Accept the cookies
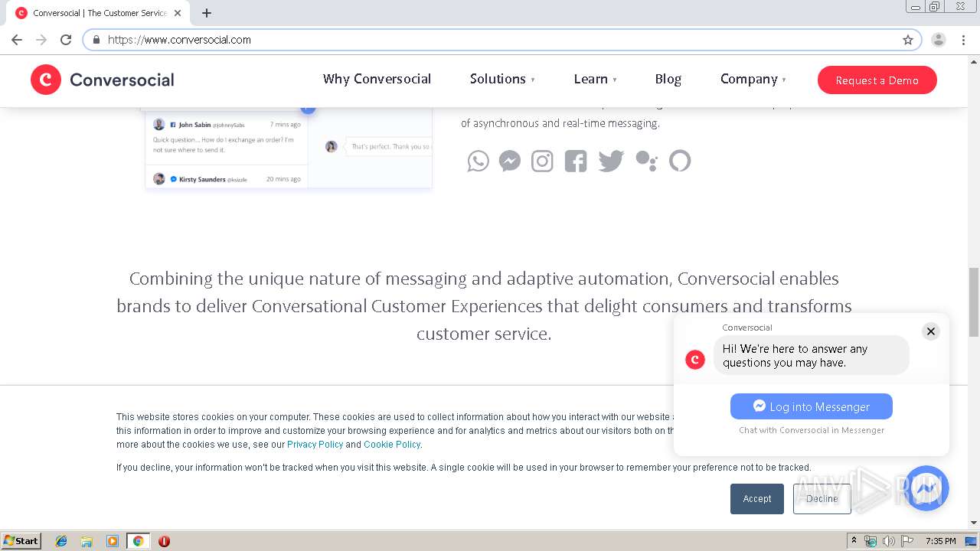The image size is (980, 551). (x=757, y=499)
